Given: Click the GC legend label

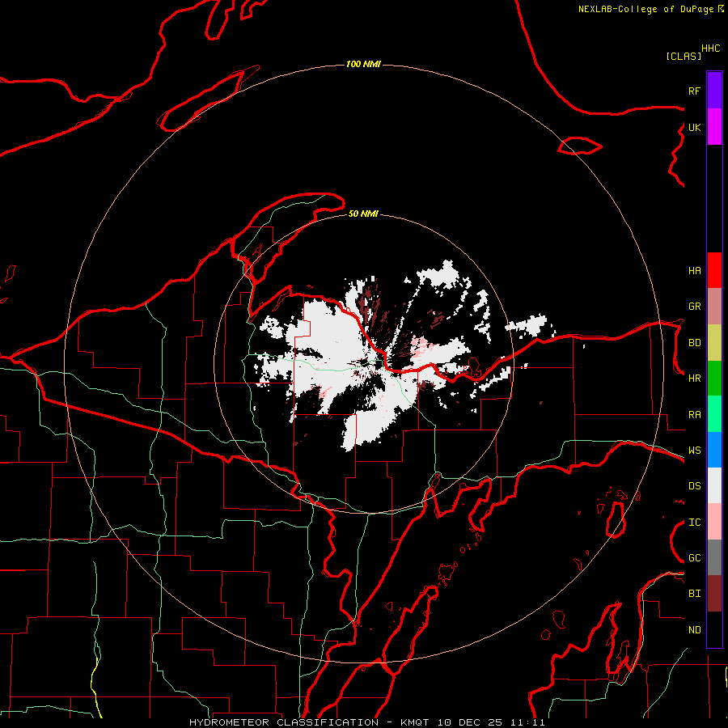Looking at the screenshot, I should point(694,558).
